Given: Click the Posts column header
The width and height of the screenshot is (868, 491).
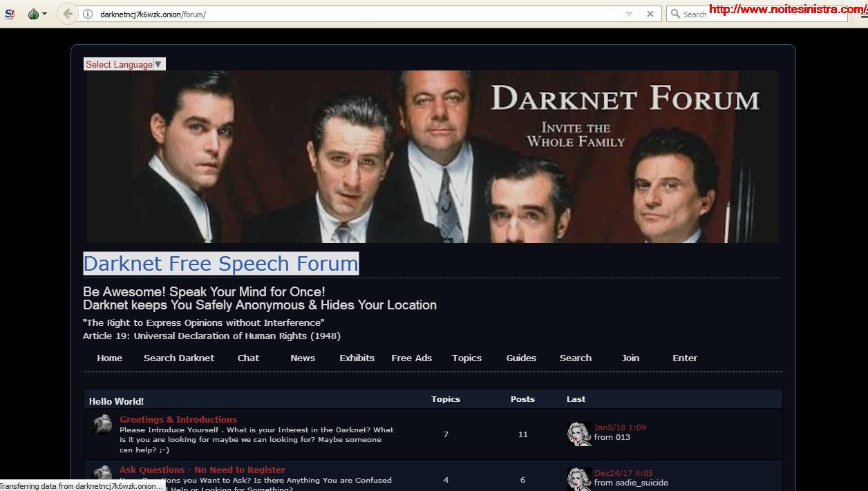Looking at the screenshot, I should pos(522,399).
